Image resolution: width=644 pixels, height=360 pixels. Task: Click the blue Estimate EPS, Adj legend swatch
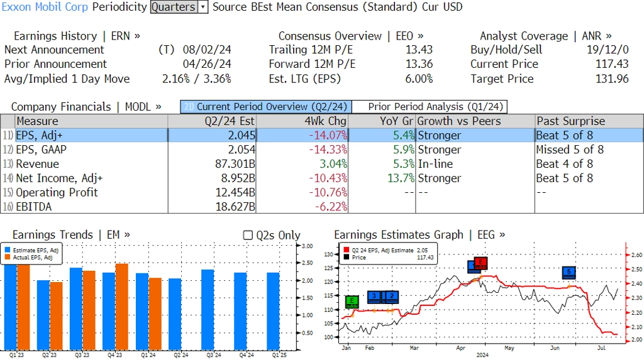click(8, 250)
